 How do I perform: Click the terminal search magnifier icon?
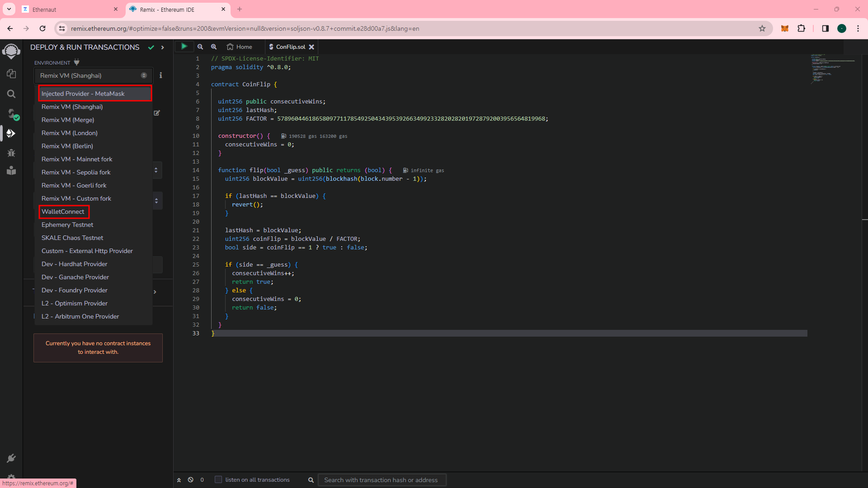pos(311,480)
